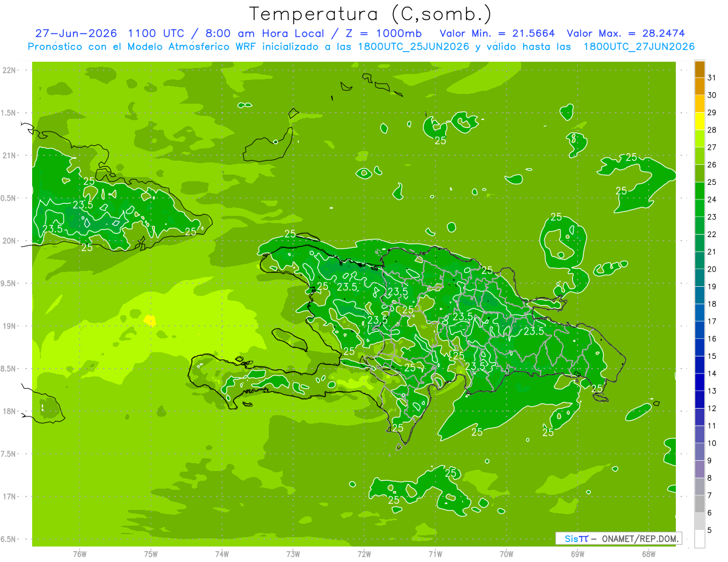Click the colorbar scale label '21'
Image resolution: width=728 pixels, height=562 pixels.
click(712, 252)
